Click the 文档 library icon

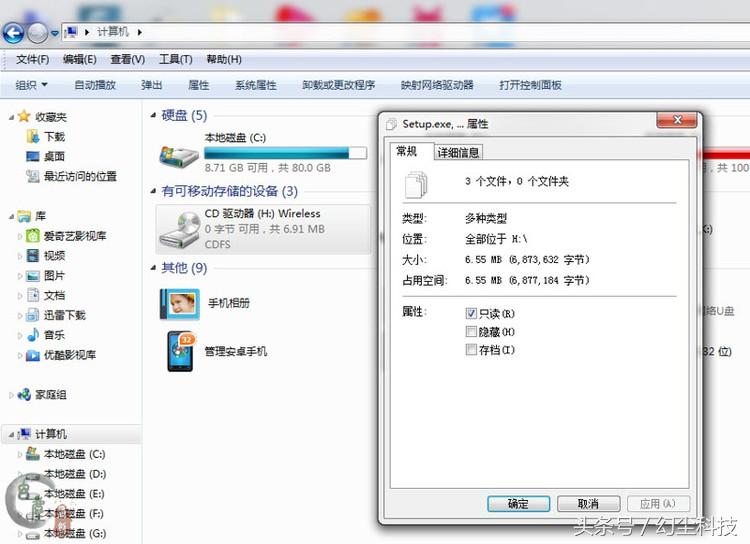click(x=33, y=295)
